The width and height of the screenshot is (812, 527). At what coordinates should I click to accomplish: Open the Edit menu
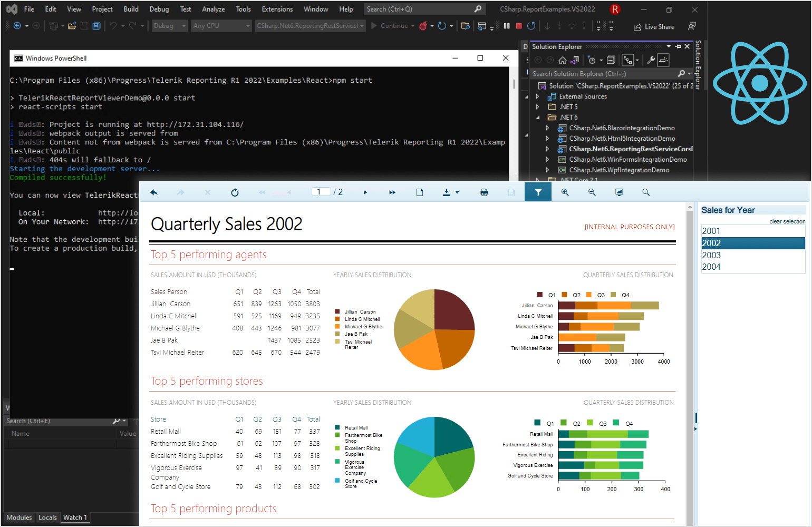pyautogui.click(x=51, y=9)
